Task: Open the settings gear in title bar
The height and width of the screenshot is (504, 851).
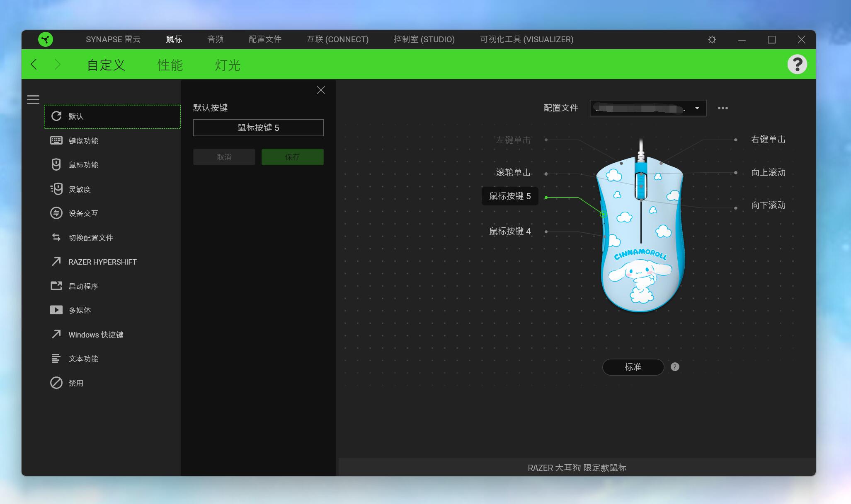Action: 712,40
